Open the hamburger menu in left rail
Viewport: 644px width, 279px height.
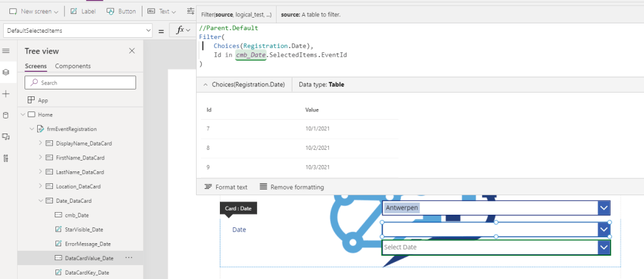(x=6, y=51)
